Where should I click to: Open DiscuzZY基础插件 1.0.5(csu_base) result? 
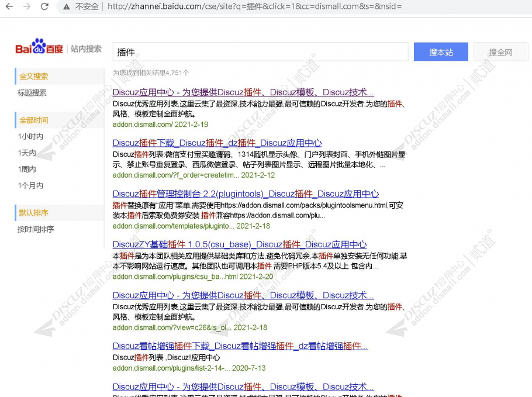coord(240,244)
